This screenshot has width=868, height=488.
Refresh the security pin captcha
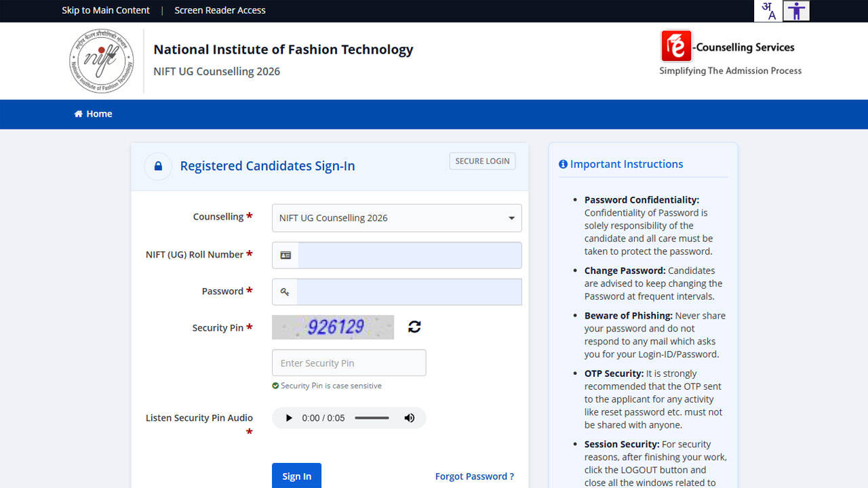(414, 327)
